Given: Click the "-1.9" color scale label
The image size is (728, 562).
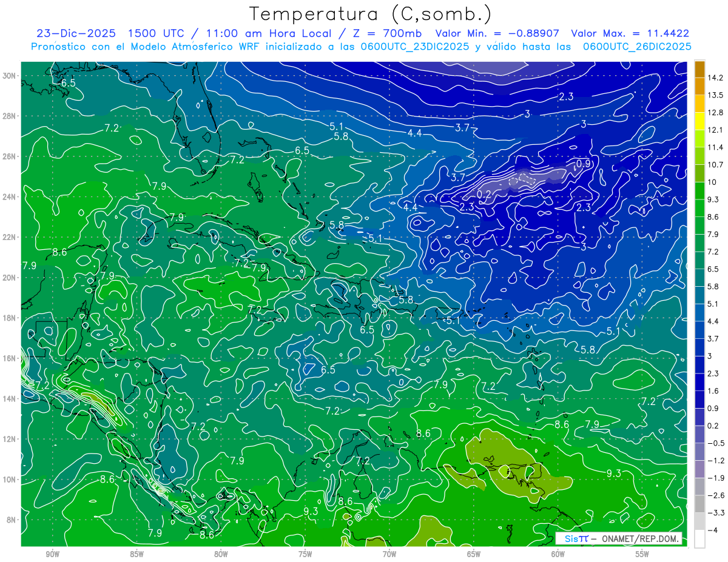Looking at the screenshot, I should pos(717,478).
